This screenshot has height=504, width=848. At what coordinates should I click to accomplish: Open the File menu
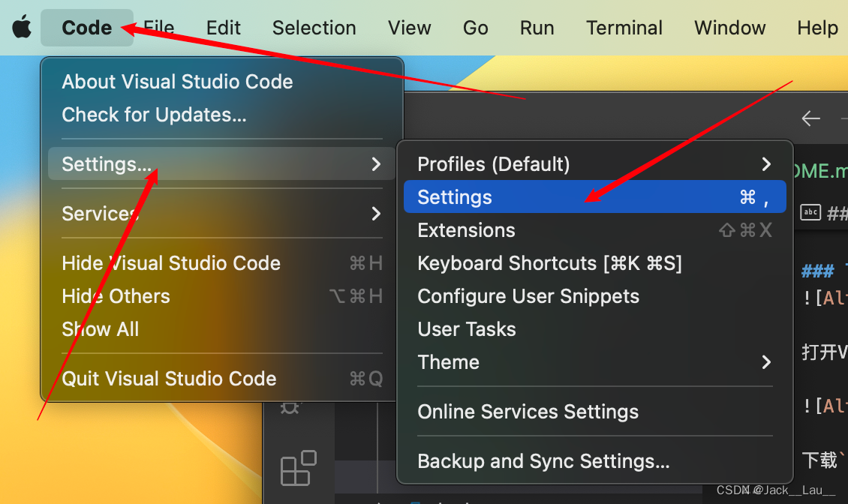point(159,28)
